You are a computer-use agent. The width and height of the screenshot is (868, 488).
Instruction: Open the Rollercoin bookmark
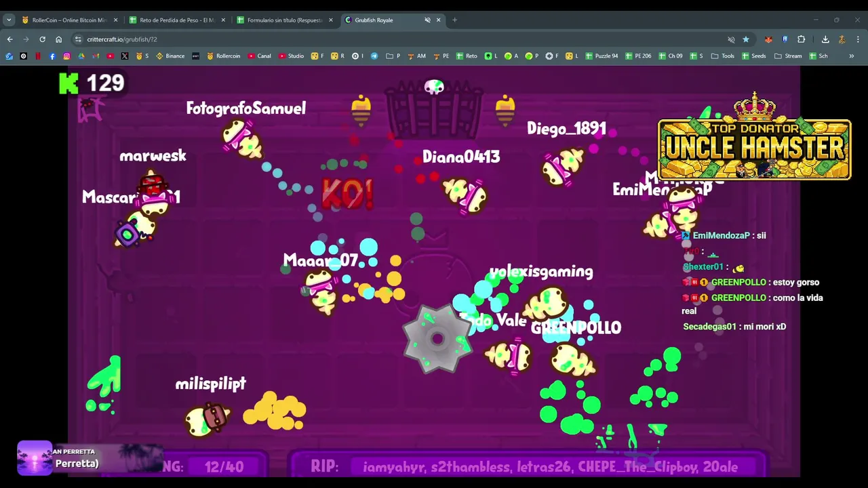pos(224,56)
